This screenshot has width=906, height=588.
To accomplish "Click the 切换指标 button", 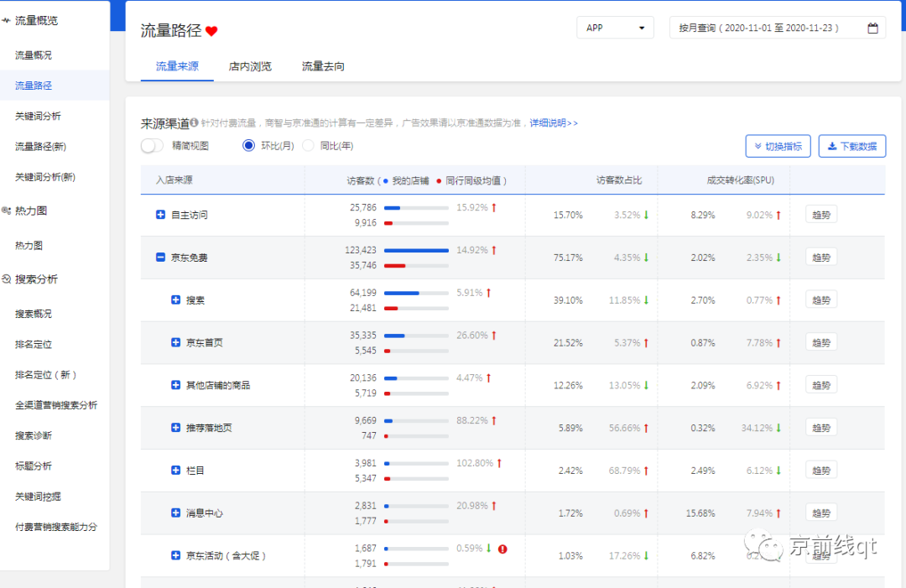I will [x=778, y=146].
